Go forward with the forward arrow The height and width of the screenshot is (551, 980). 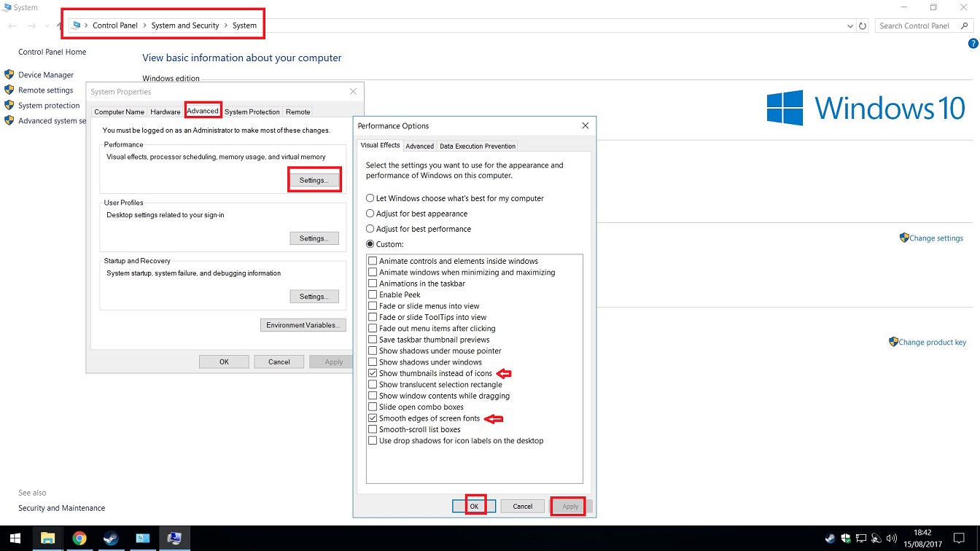[x=31, y=26]
